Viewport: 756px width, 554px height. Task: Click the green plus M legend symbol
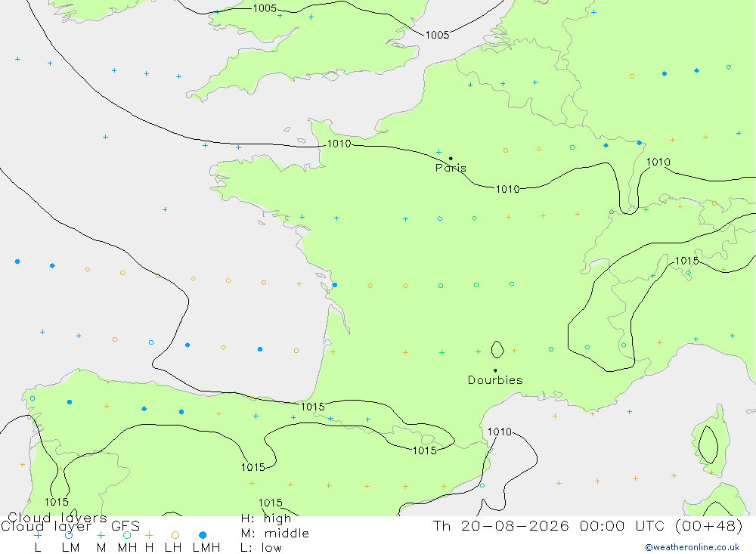tap(101, 535)
